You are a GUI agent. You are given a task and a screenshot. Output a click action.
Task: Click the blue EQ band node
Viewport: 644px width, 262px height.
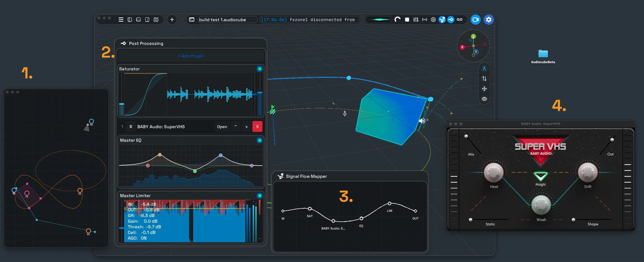221,155
